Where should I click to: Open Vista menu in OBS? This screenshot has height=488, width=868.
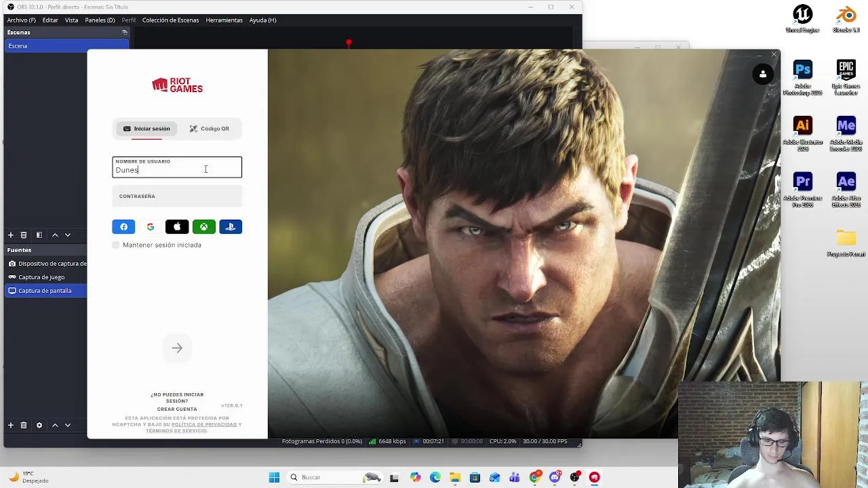(x=71, y=20)
